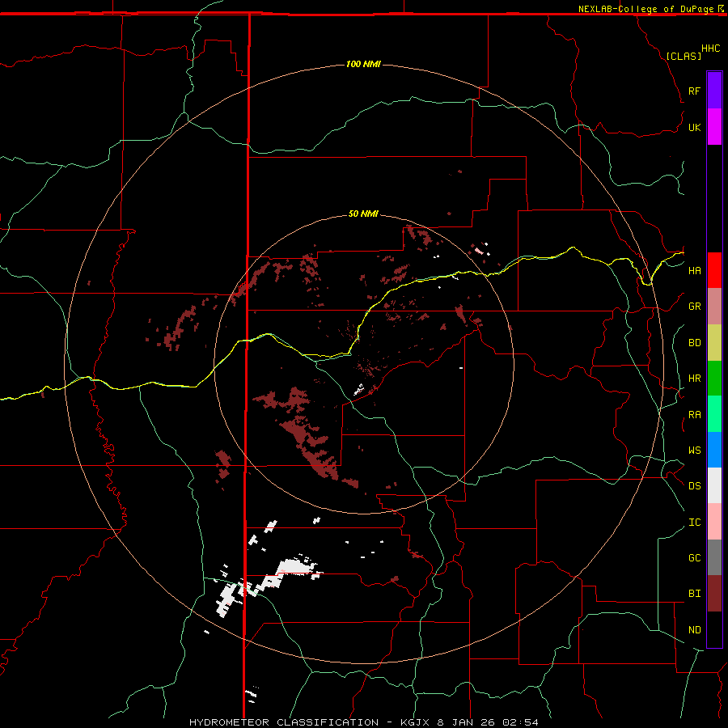Click the 'HR' legend label
Image resolution: width=728 pixels, height=728 pixels.
[694, 379]
